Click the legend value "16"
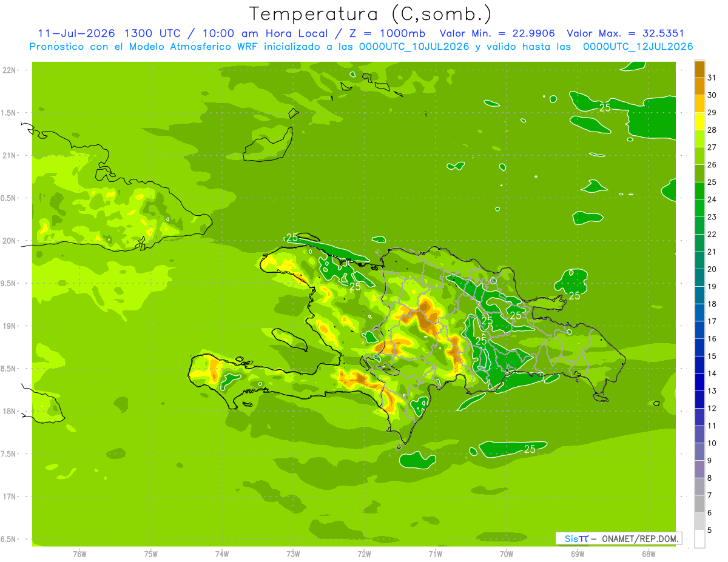The width and height of the screenshot is (728, 562). [x=712, y=339]
